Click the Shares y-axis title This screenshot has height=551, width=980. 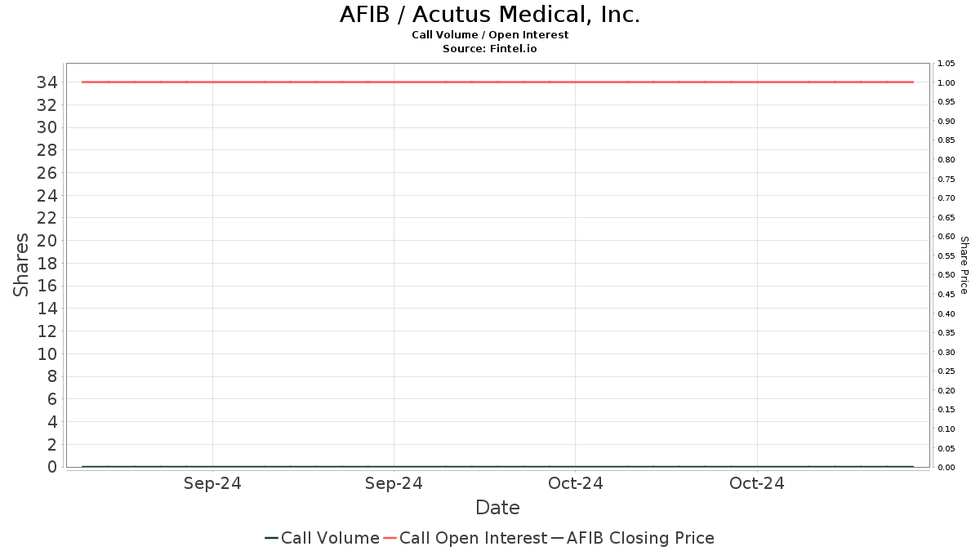pos(21,265)
